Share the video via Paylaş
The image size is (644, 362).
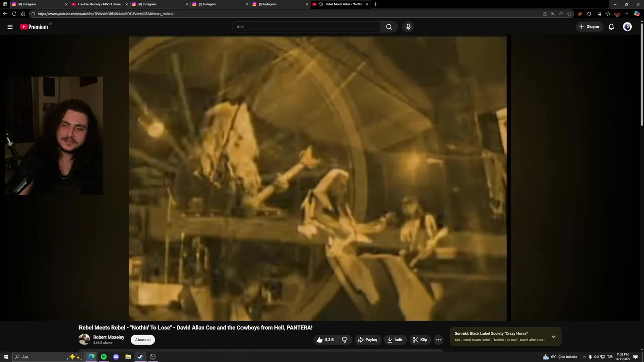click(x=367, y=340)
